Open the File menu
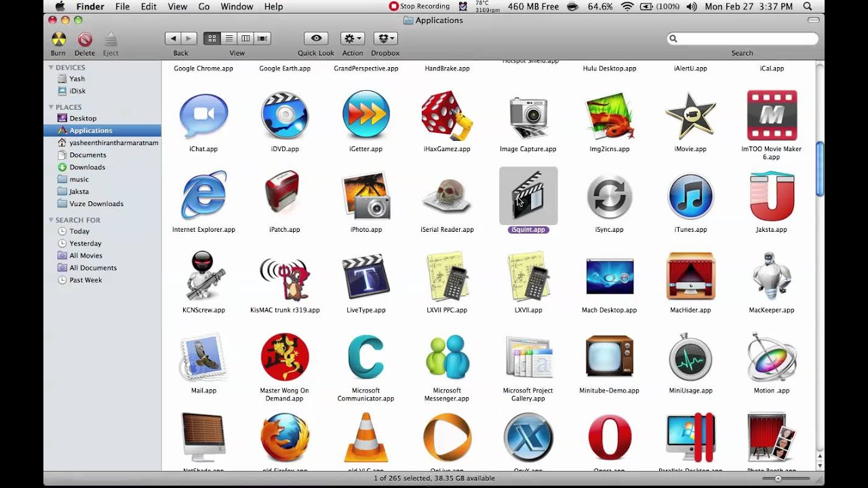Screen dimensions: 868x488 (x=122, y=7)
